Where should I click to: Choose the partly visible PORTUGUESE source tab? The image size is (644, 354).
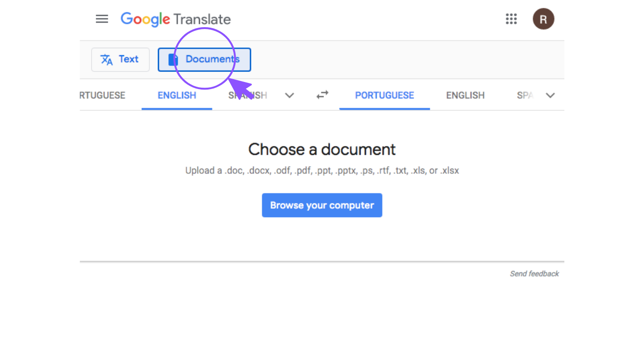(x=103, y=95)
